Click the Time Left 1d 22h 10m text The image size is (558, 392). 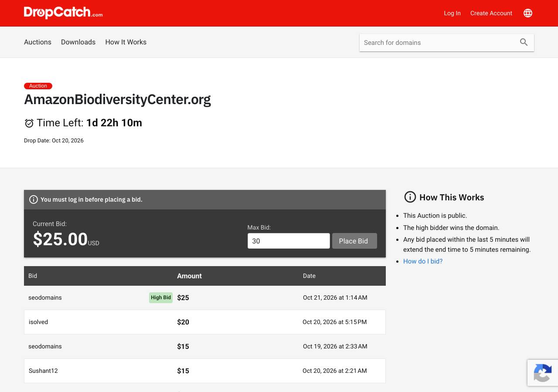[89, 123]
